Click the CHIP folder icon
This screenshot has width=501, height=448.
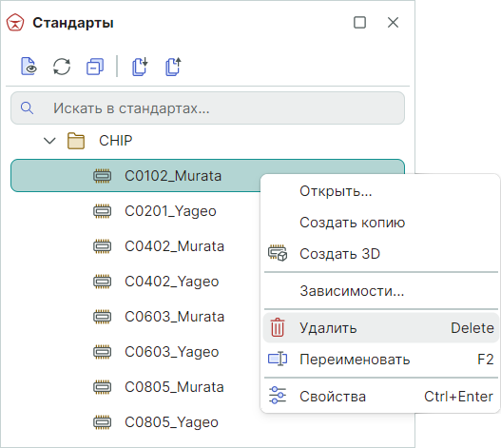[76, 141]
